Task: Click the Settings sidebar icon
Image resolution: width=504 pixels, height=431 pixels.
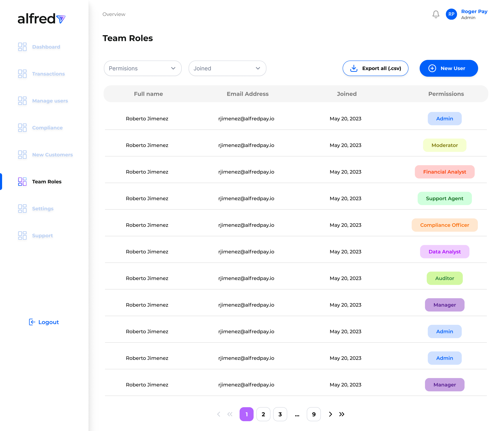Action: pos(22,208)
